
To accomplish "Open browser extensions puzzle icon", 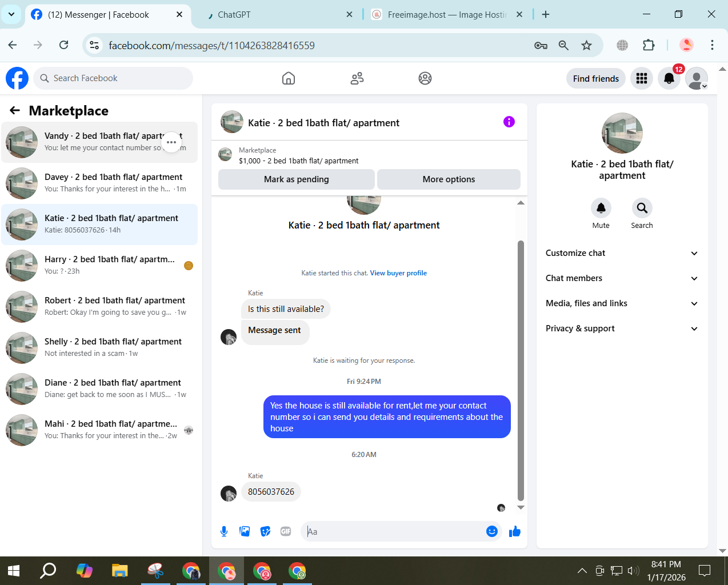I will pyautogui.click(x=649, y=45).
